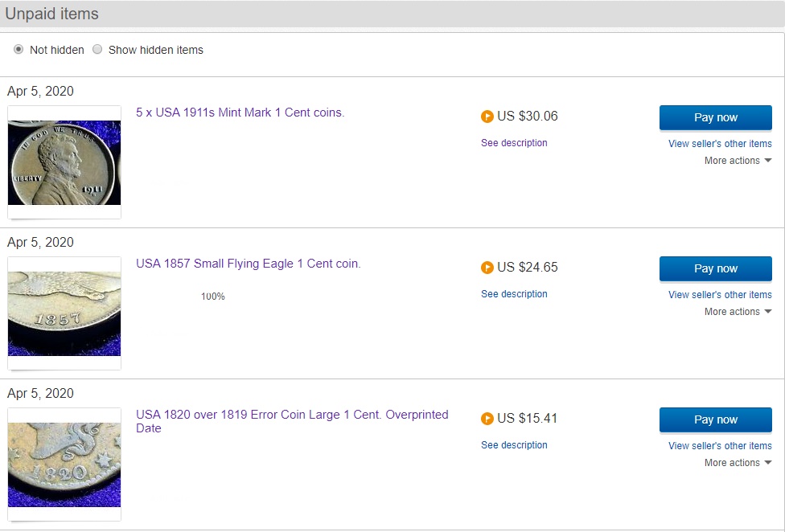Screen dimensions: 785x532
Task: Click See description under the $15.41 price
Action: pyautogui.click(x=514, y=445)
